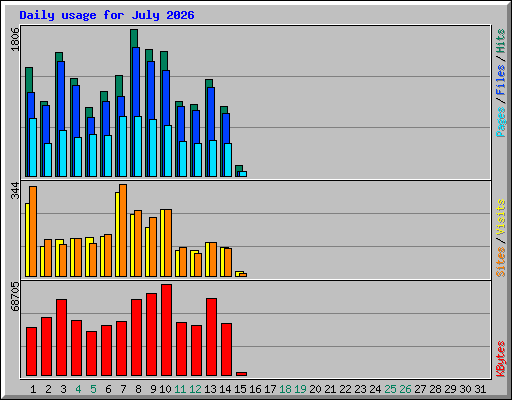Click the orange Sites bar for day 7

123,230
